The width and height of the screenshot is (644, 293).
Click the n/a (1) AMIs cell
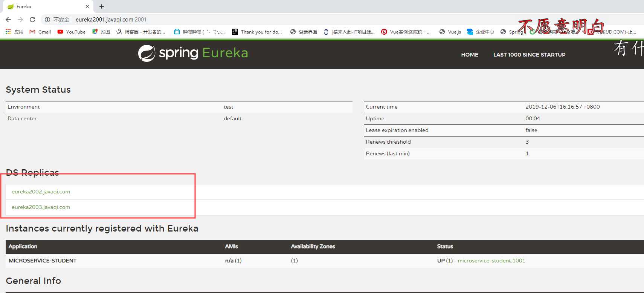[x=233, y=261]
